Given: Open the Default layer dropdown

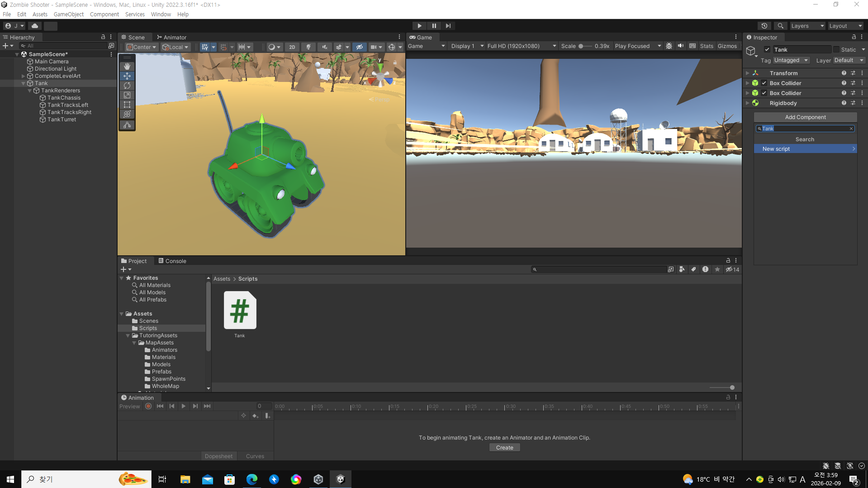Looking at the screenshot, I should pos(849,60).
